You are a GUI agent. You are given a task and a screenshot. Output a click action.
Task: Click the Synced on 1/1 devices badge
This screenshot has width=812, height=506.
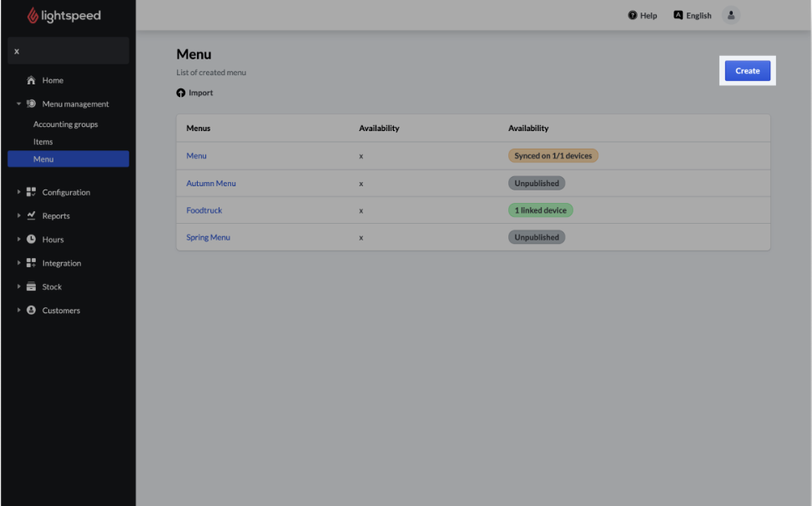553,156
